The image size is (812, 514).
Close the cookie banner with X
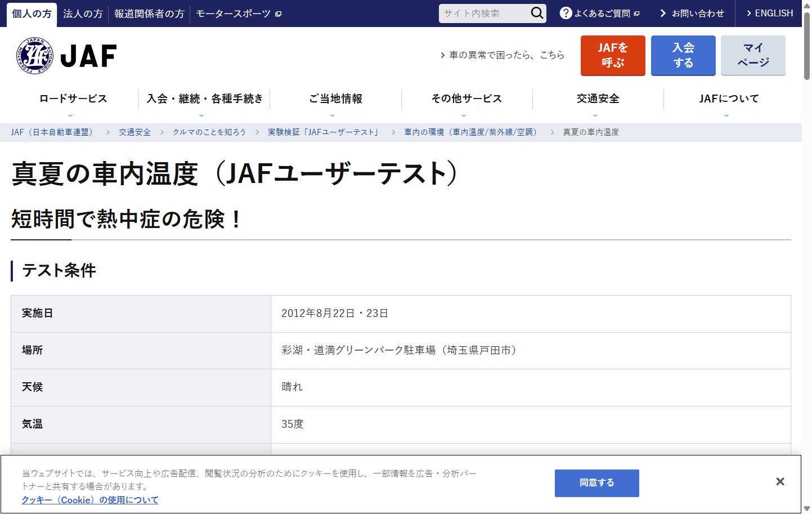coord(780,481)
